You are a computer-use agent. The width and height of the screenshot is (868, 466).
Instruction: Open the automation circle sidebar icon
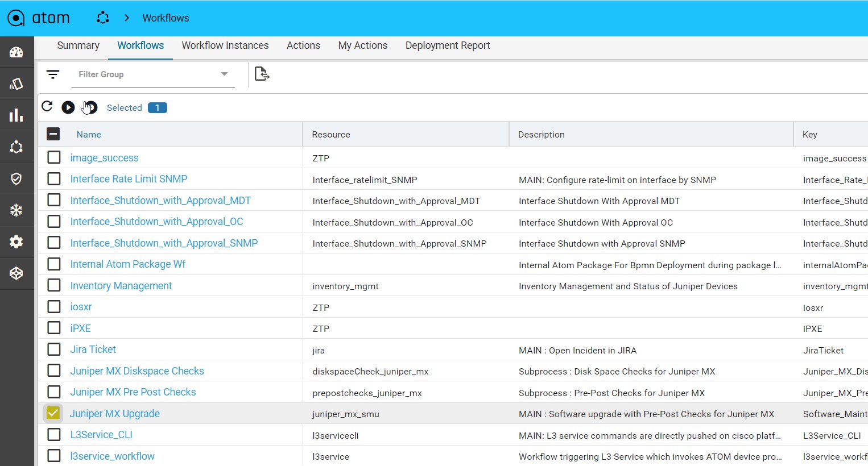(16, 147)
